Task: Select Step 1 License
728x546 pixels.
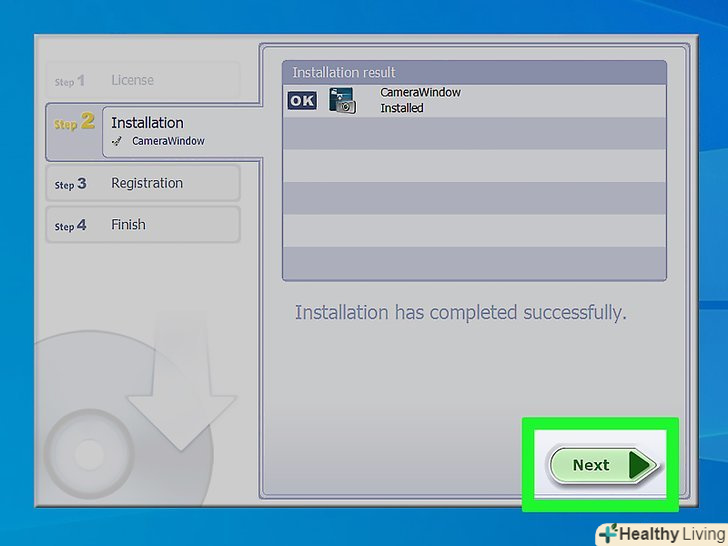Action: click(143, 80)
